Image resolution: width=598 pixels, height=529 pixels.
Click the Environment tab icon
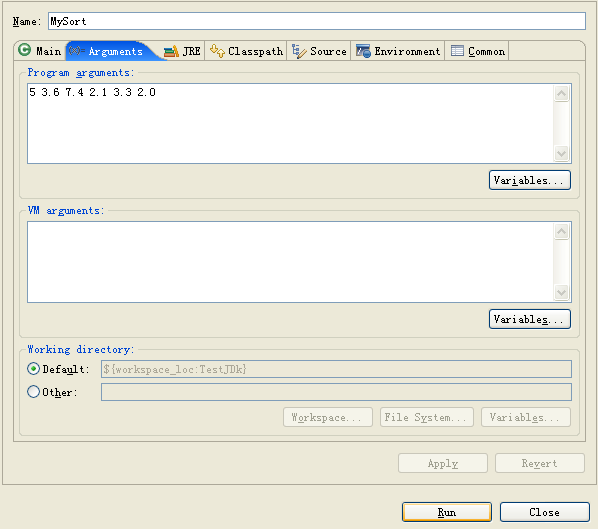363,51
